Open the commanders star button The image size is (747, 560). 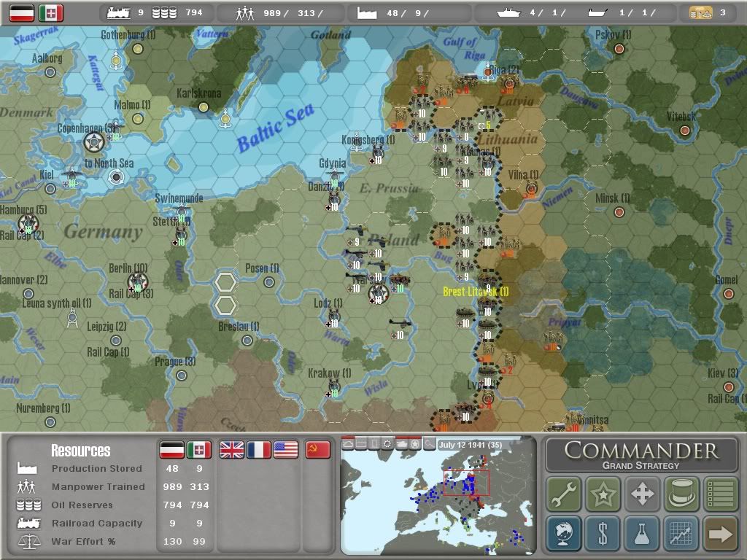[x=603, y=494]
